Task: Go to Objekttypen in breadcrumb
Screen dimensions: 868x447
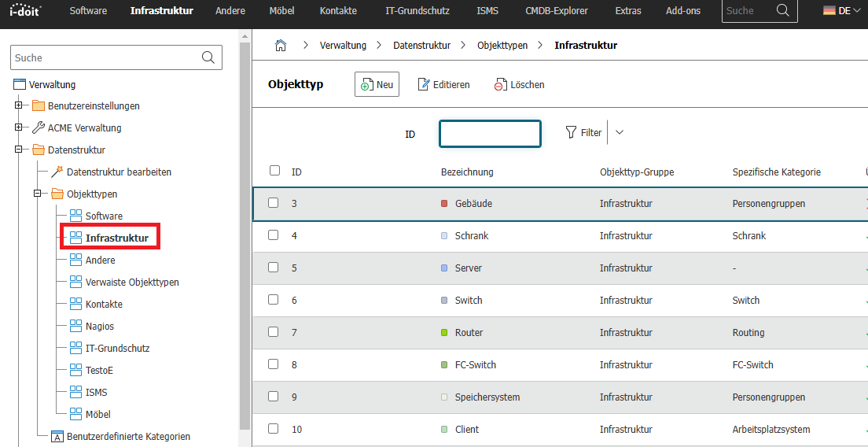Action: 502,46
